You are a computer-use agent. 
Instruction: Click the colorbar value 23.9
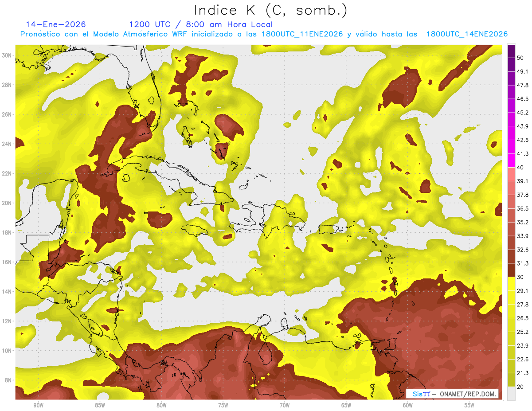tap(523, 345)
